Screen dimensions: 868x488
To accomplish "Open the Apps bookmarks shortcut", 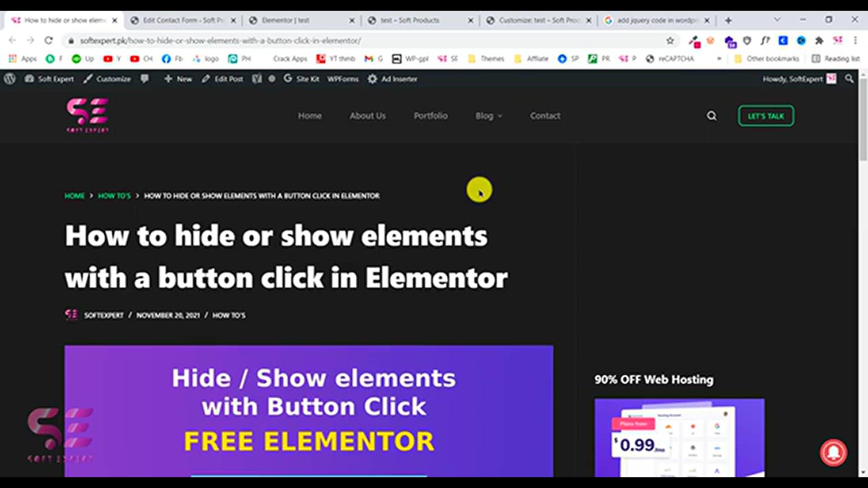I will click(23, 59).
